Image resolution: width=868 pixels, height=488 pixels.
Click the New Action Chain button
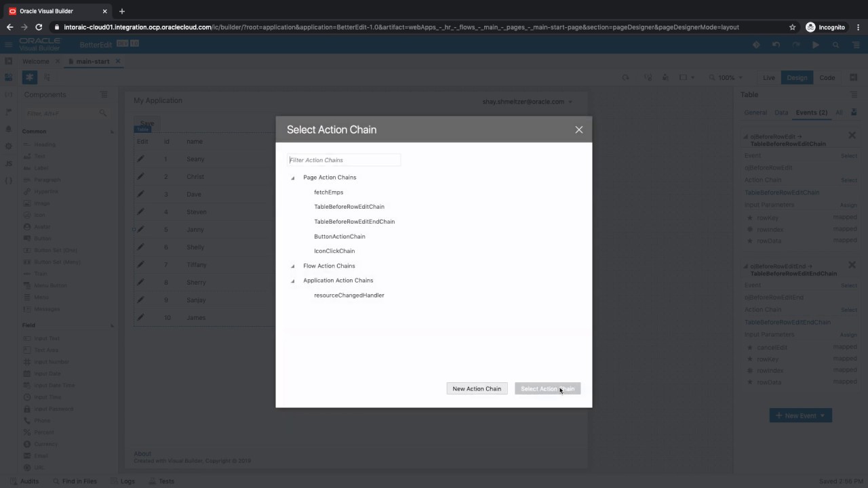click(477, 388)
